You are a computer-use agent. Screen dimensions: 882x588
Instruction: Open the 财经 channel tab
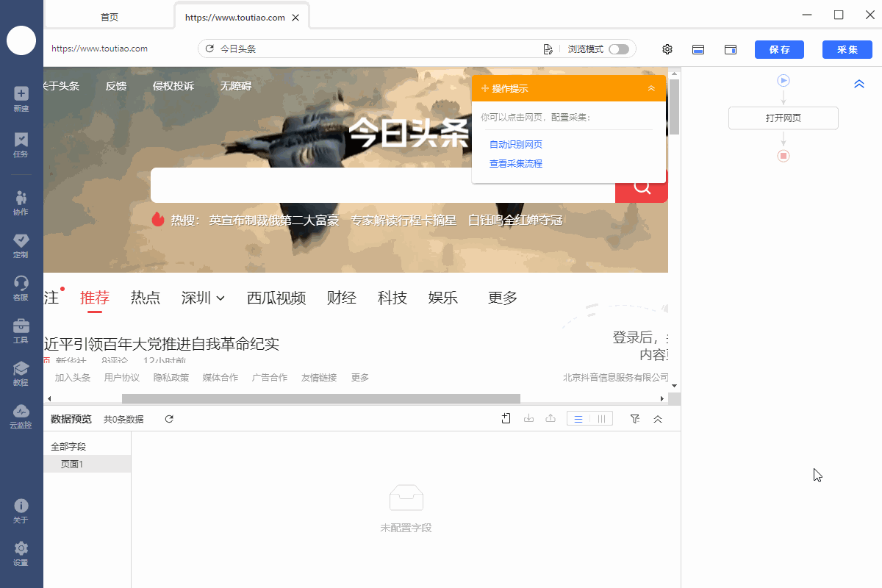342,298
